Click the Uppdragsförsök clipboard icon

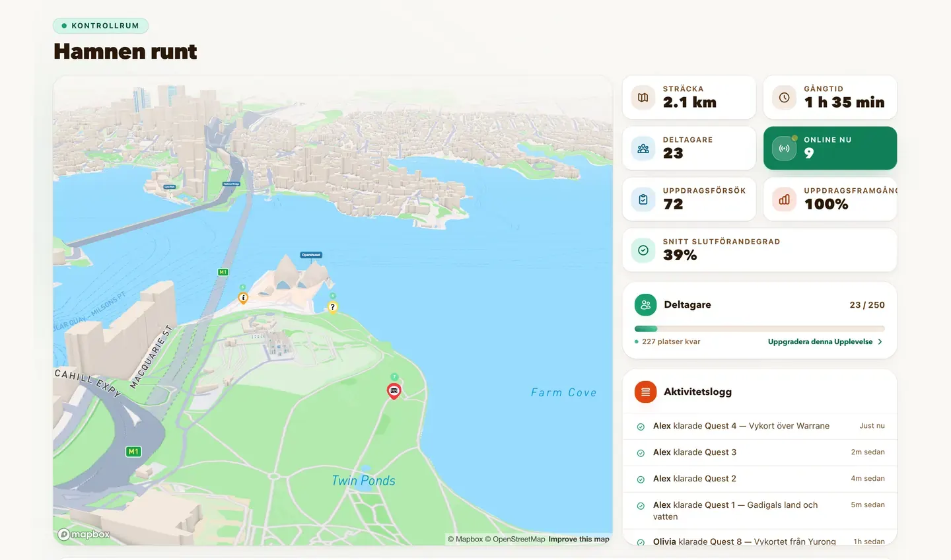pyautogui.click(x=643, y=199)
